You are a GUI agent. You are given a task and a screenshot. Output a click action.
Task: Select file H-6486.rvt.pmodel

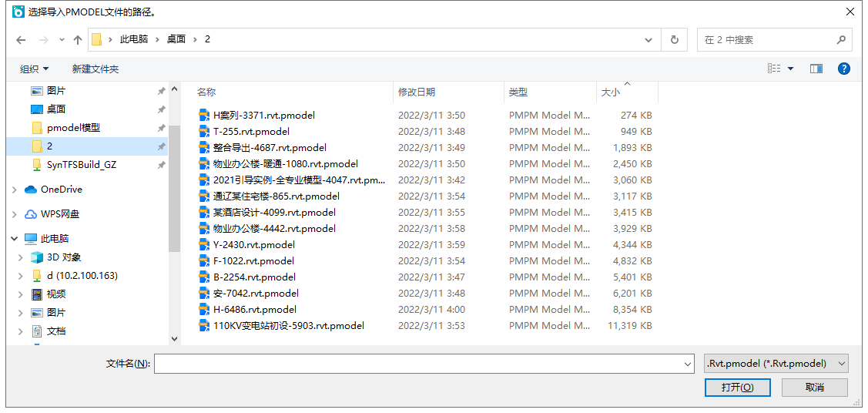pyautogui.click(x=255, y=310)
